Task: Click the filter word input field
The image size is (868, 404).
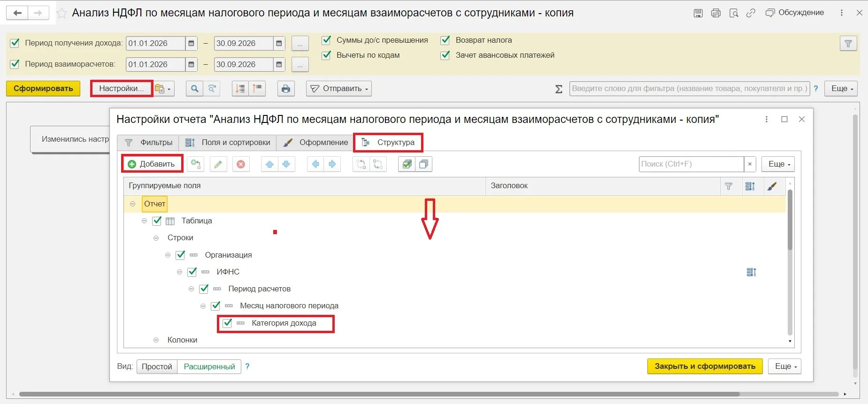Action: click(690, 88)
